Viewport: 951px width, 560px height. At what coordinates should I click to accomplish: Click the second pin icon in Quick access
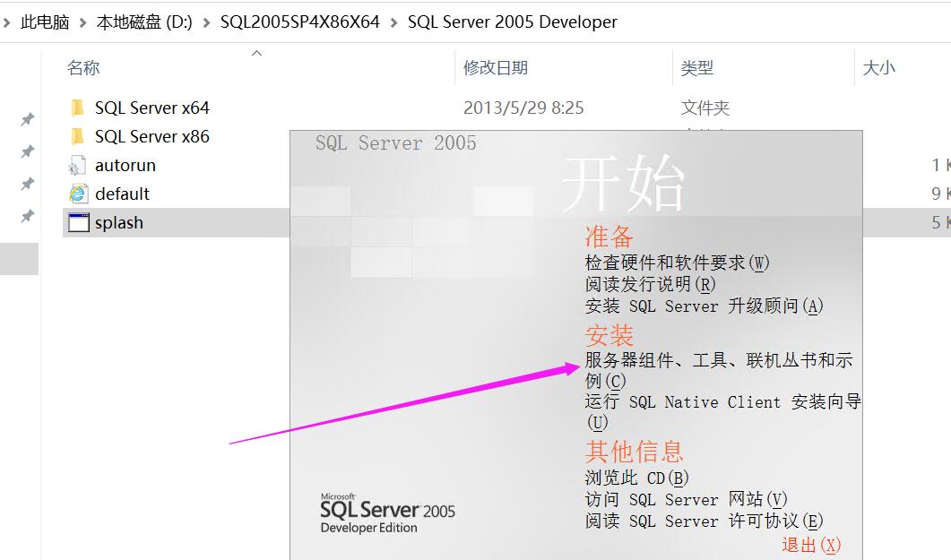(x=27, y=151)
